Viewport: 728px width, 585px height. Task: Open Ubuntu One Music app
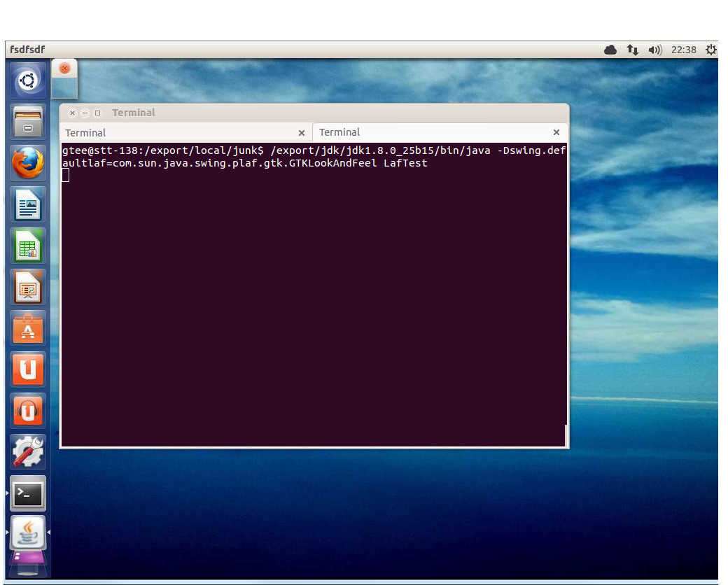[x=28, y=411]
